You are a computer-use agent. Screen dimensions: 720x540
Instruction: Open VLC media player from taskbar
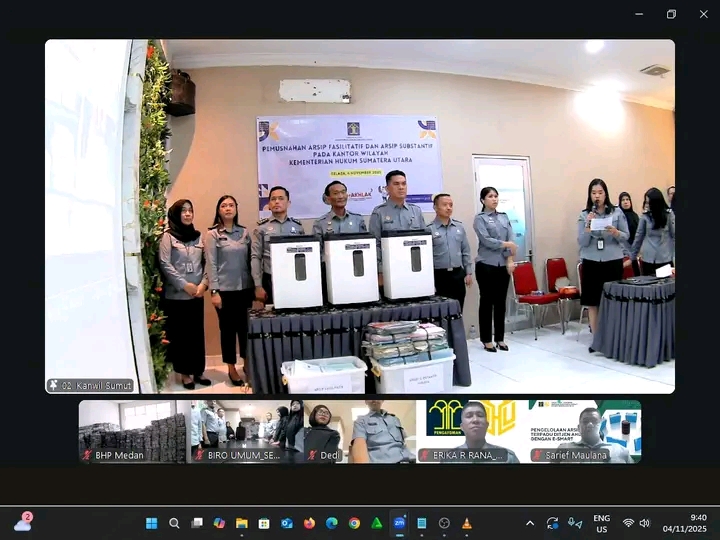click(x=466, y=523)
